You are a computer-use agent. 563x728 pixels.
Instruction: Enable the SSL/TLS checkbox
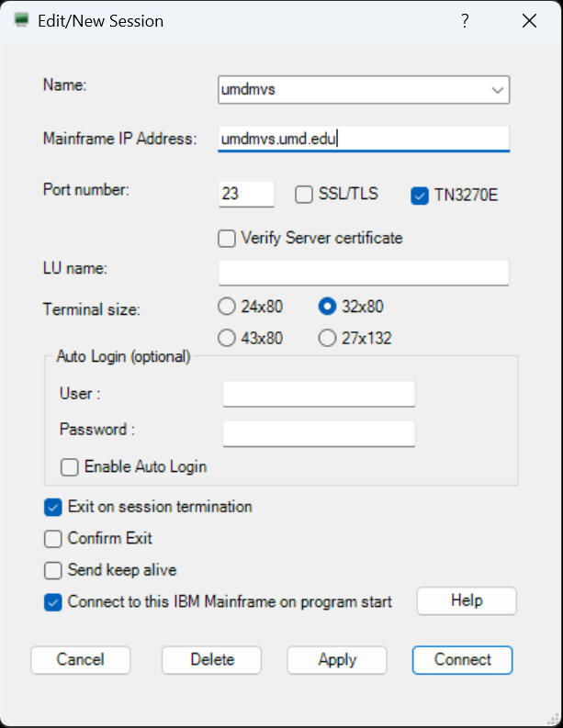(x=304, y=195)
